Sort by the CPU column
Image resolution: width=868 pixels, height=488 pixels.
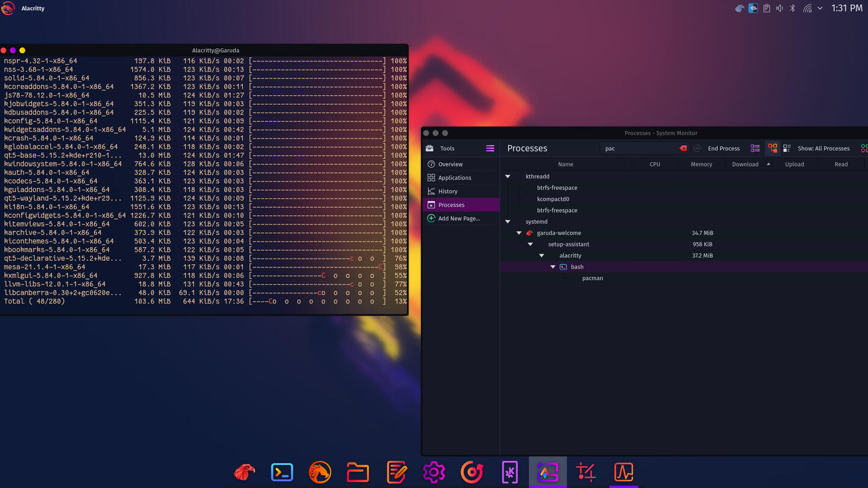pos(655,164)
